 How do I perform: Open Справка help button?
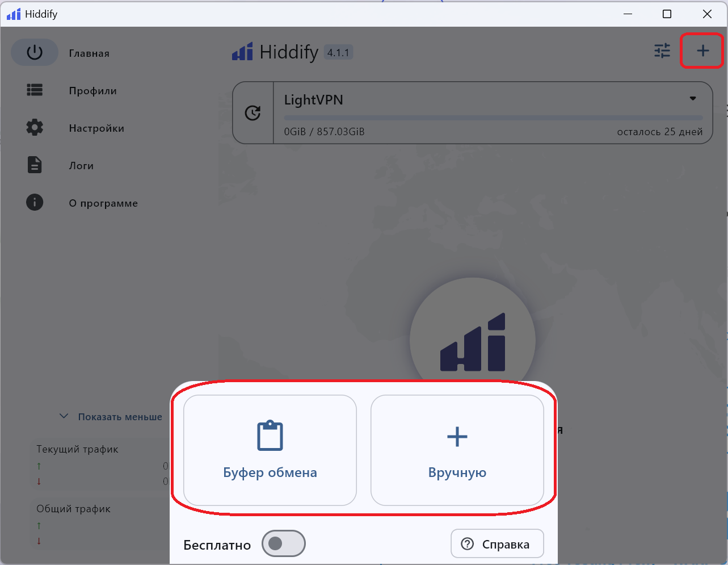[x=497, y=544]
